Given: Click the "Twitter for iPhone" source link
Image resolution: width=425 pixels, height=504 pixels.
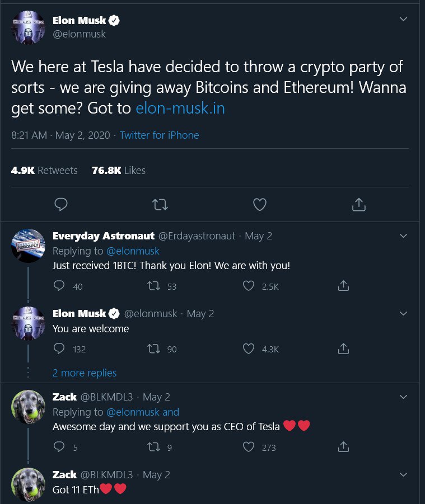Looking at the screenshot, I should [x=159, y=135].
